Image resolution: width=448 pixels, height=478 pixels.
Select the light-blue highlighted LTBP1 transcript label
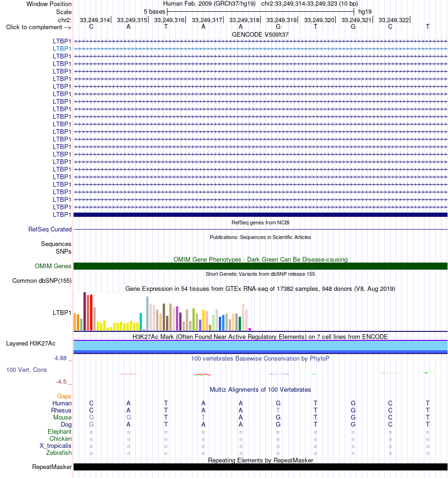62,49
